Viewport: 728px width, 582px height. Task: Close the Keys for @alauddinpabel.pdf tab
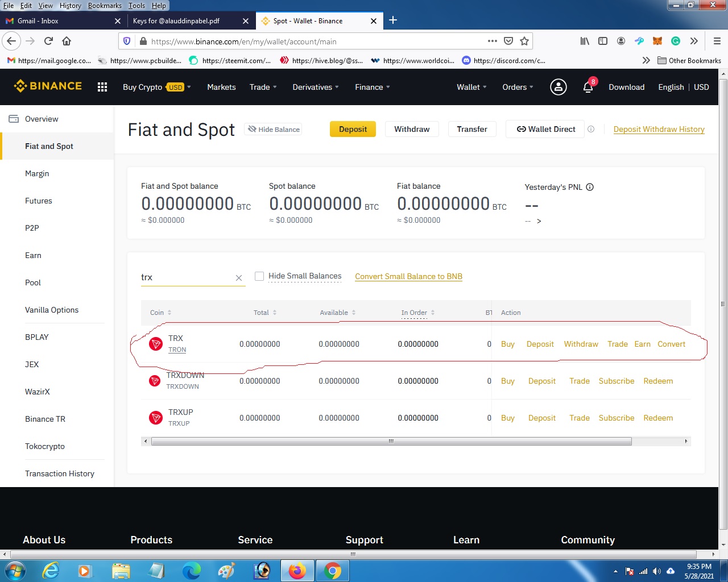pyautogui.click(x=246, y=20)
